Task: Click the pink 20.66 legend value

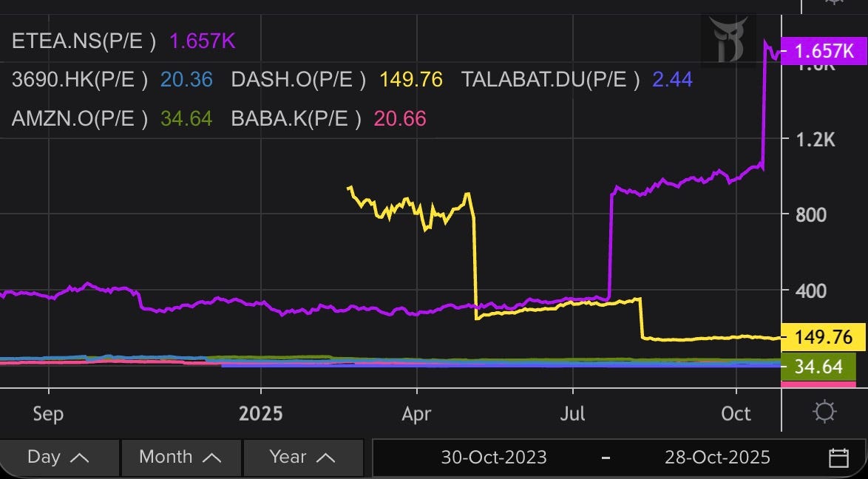Action: (x=400, y=118)
